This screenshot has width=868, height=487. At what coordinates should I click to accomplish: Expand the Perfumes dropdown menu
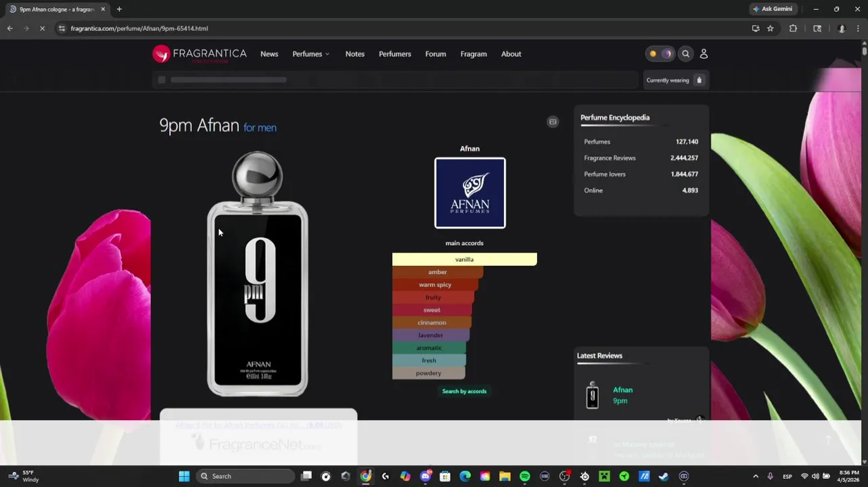[x=311, y=54]
